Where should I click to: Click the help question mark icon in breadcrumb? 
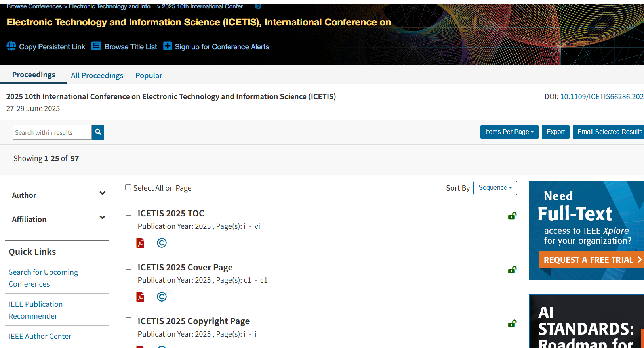[258, 6]
